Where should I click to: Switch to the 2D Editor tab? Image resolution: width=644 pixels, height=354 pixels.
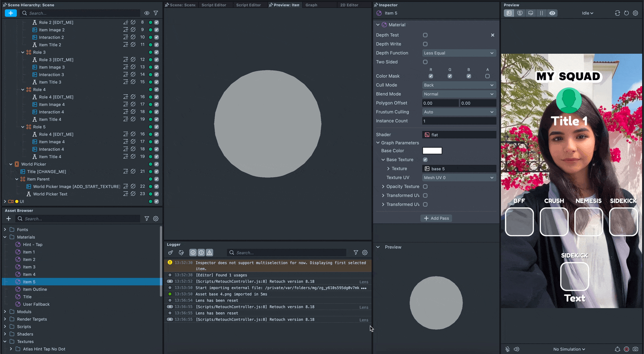click(349, 5)
